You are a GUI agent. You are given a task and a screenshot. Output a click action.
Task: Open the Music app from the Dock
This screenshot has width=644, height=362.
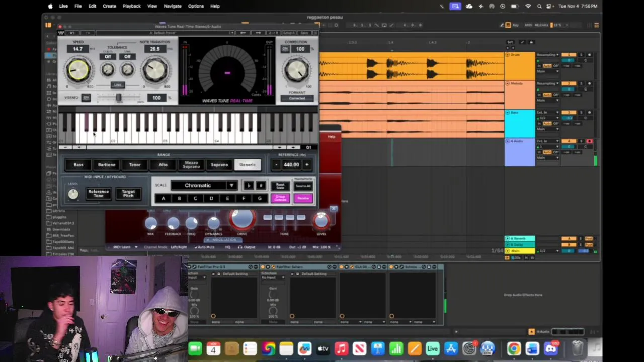click(341, 348)
